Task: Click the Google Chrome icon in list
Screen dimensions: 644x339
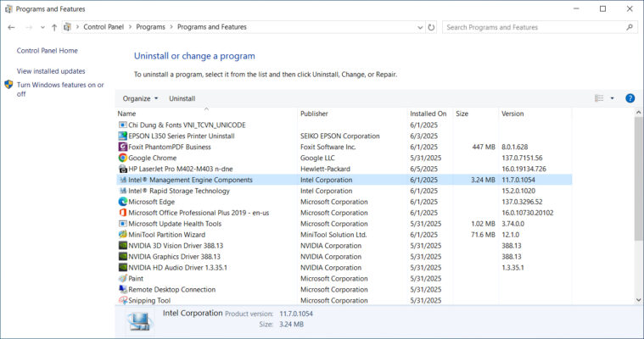Action: (123, 158)
